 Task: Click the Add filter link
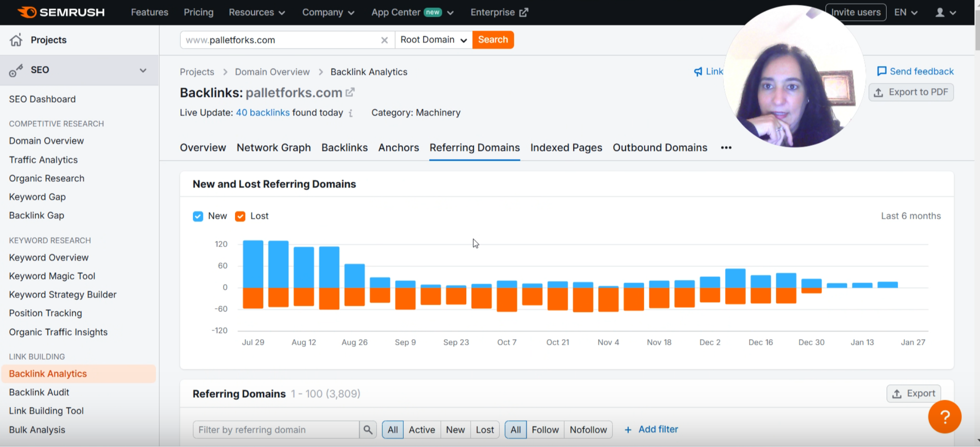coord(652,429)
